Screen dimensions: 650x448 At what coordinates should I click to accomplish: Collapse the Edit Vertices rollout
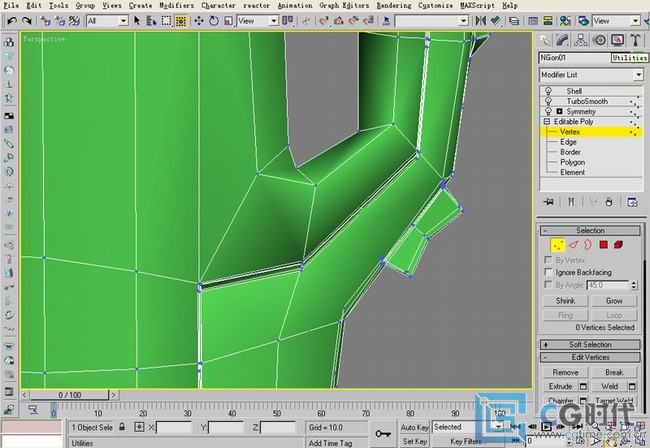(x=590, y=357)
